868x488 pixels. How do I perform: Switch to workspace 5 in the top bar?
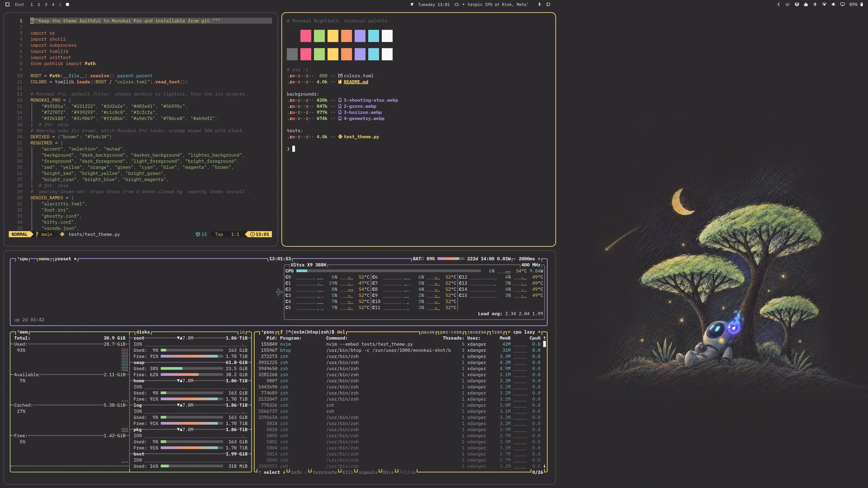click(x=60, y=5)
